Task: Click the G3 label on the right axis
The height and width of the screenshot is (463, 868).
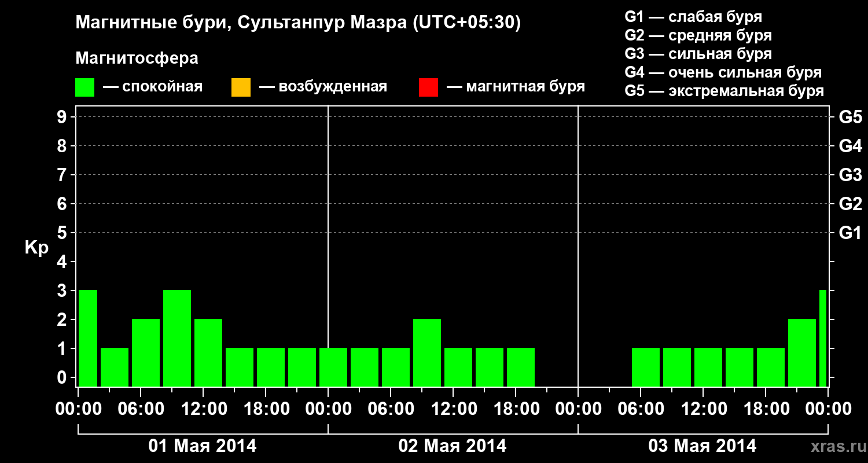Action: click(x=850, y=175)
